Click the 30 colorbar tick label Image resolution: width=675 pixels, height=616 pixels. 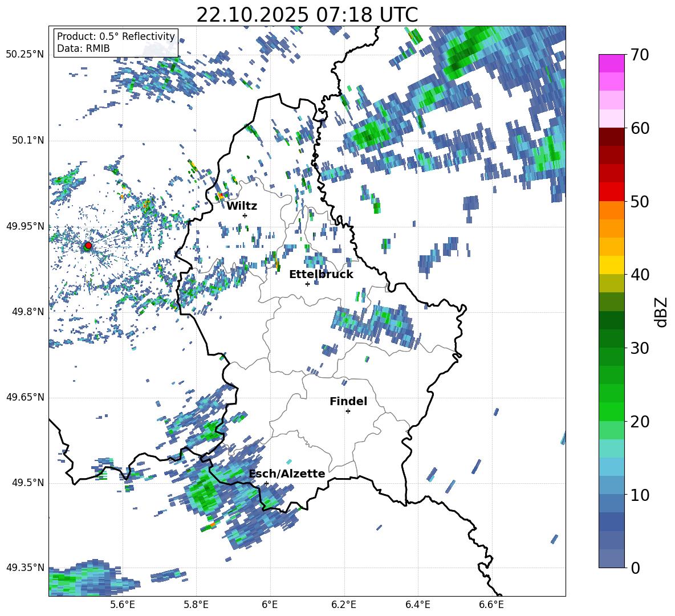(x=640, y=348)
